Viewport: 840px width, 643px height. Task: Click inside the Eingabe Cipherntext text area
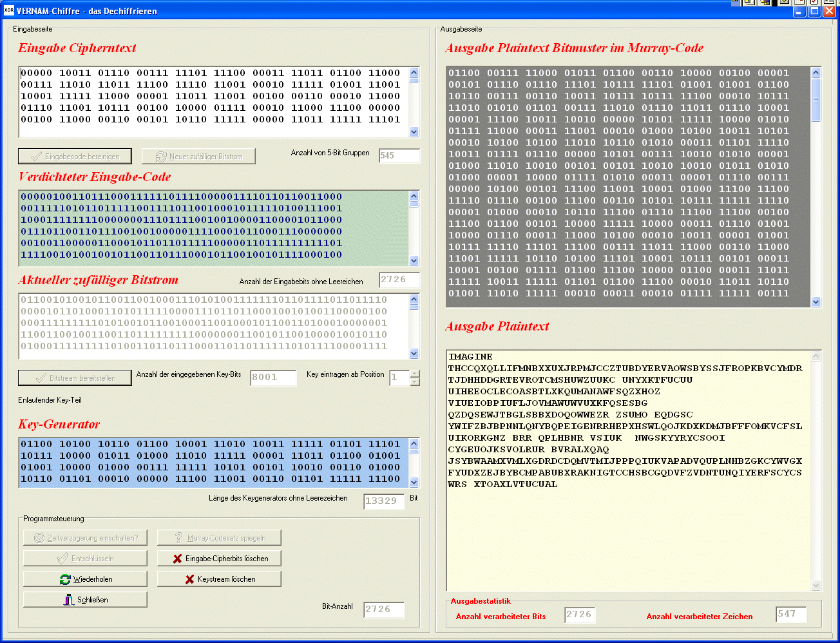pyautogui.click(x=214, y=102)
